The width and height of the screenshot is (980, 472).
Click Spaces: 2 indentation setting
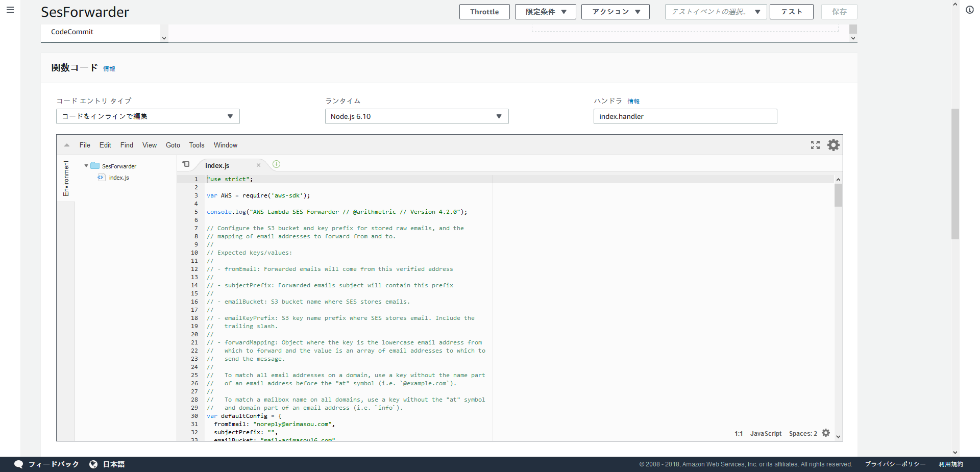(x=803, y=434)
